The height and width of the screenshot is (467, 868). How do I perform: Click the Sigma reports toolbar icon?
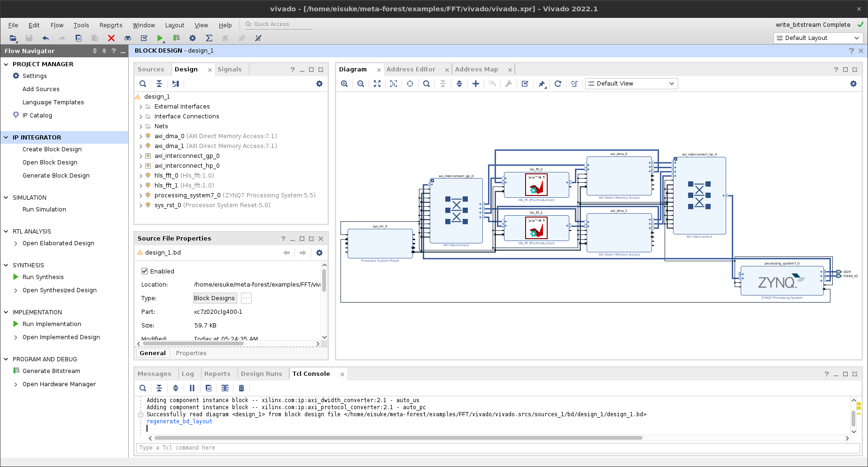pyautogui.click(x=209, y=38)
